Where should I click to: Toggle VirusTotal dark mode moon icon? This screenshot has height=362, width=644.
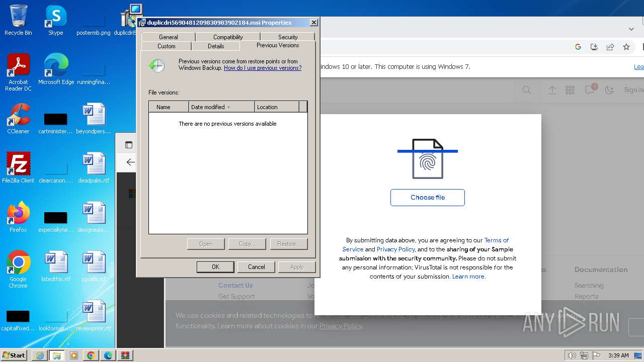[x=609, y=90]
